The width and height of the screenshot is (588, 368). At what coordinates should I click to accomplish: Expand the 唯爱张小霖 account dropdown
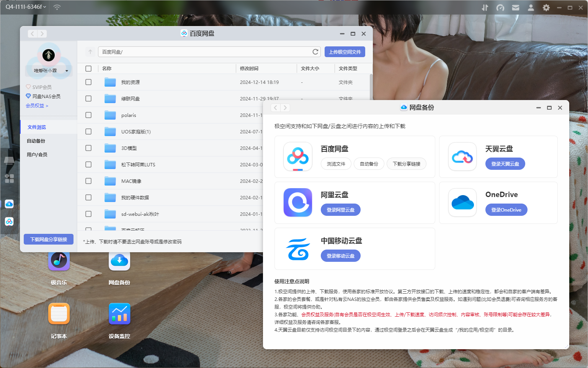(x=49, y=71)
